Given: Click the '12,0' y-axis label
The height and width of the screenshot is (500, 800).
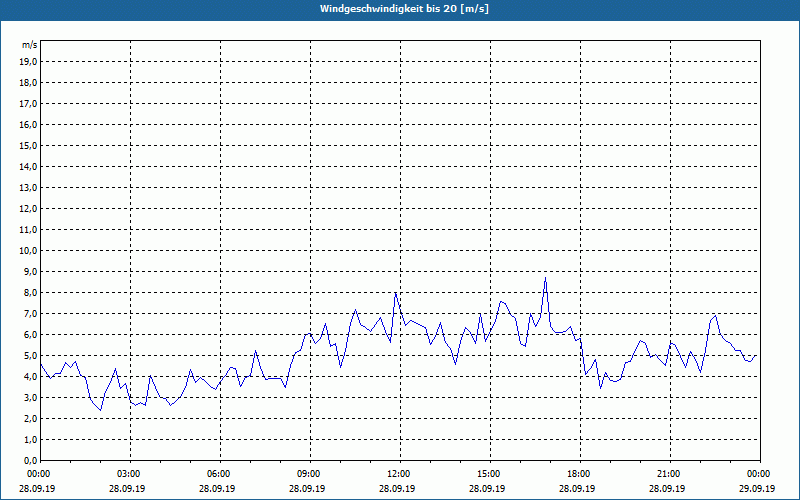Looking at the screenshot, I should (x=28, y=209).
